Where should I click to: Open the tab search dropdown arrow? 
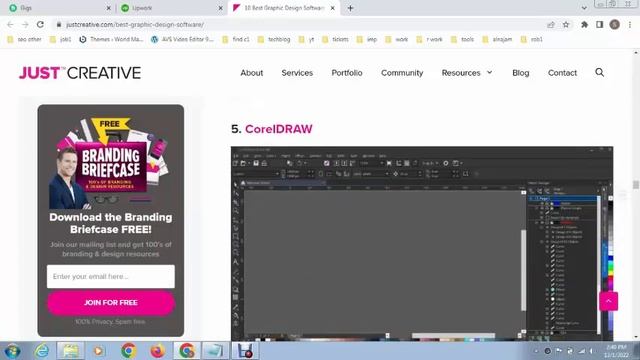coord(584,8)
